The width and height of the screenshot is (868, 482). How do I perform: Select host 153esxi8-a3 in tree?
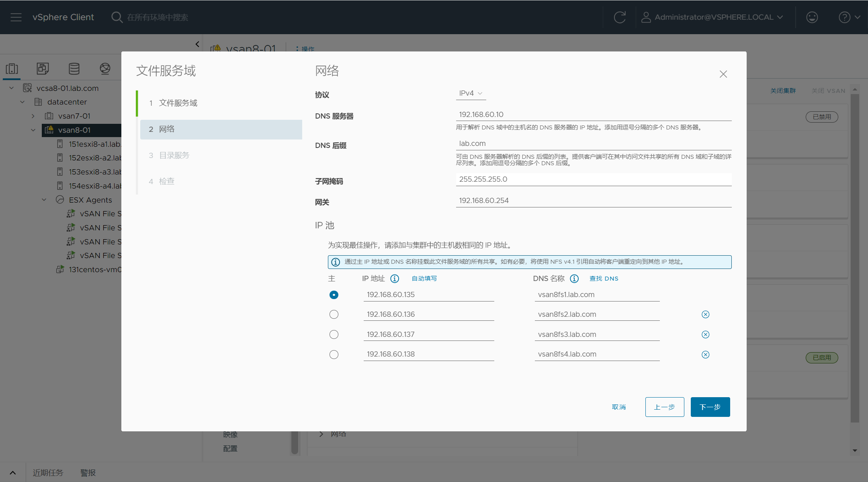94,172
